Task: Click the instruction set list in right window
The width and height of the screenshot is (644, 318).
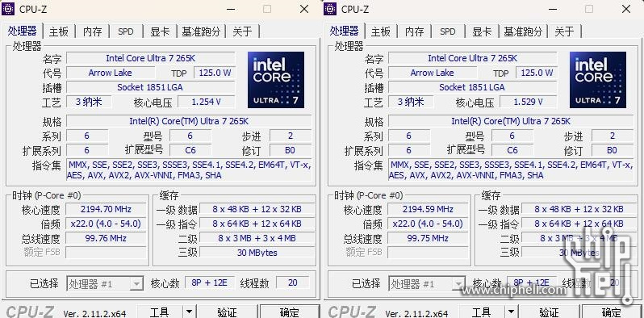Action: 511,170
